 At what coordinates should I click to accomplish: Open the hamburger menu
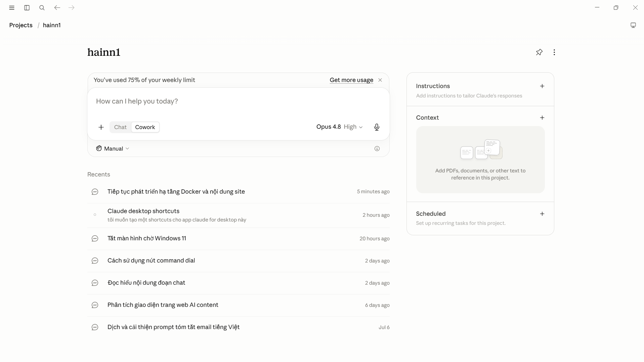[x=12, y=8]
